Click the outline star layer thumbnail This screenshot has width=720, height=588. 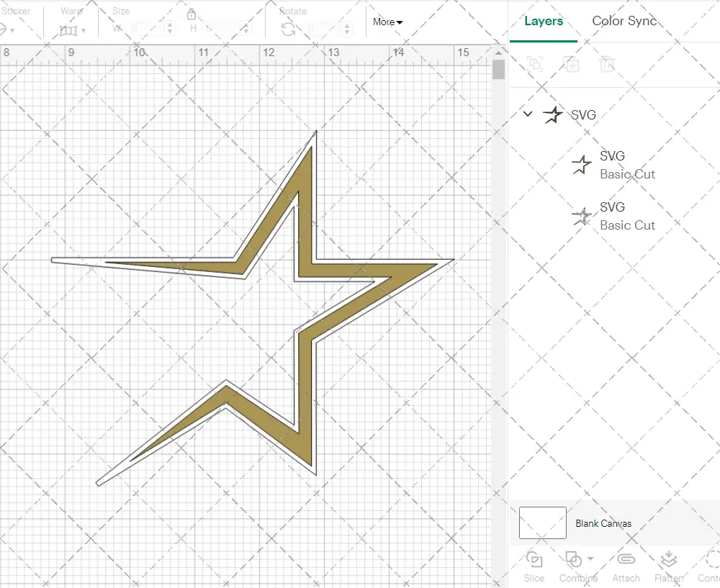pos(582,216)
